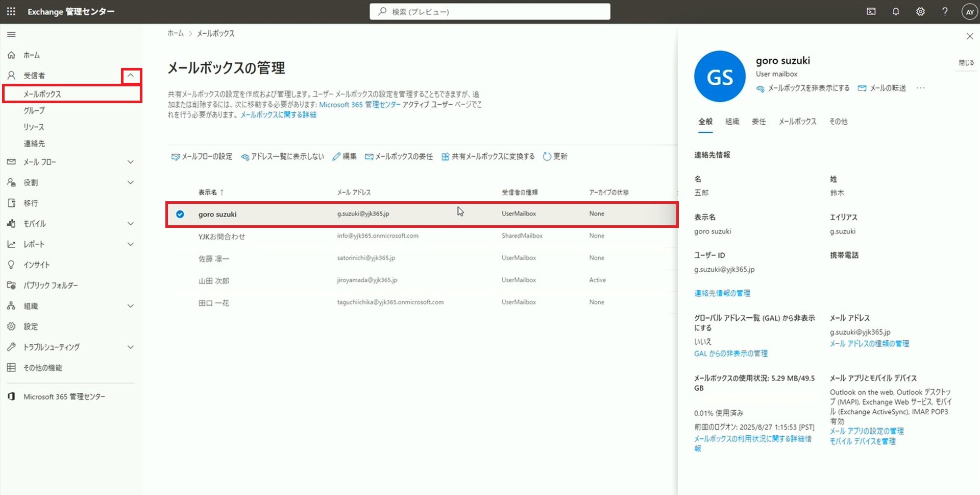Collapse the 受信者 section chevron
The height and width of the screenshot is (495, 980).
tap(131, 76)
